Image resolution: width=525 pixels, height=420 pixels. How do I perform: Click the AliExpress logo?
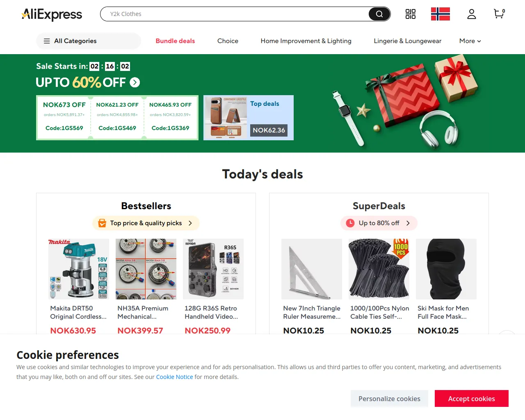(52, 14)
